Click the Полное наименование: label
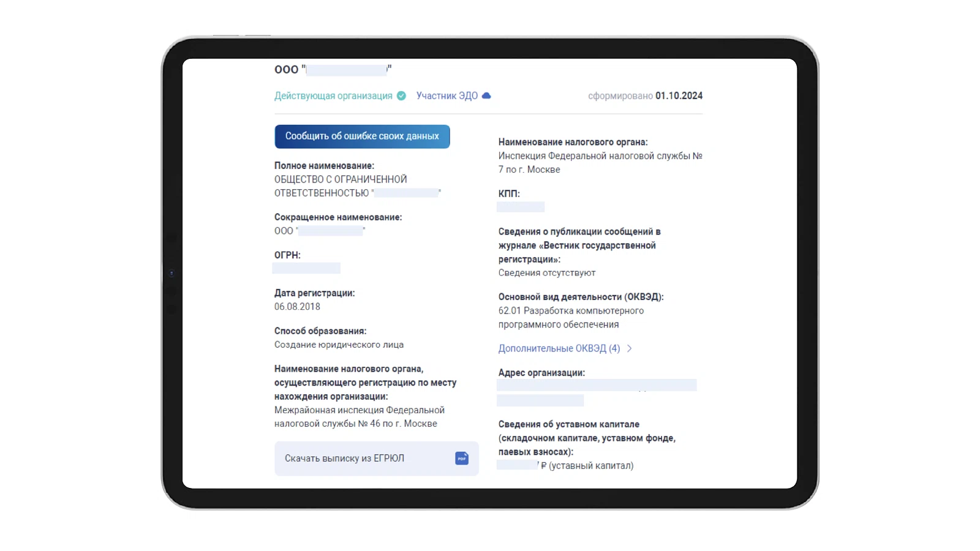 click(x=324, y=166)
